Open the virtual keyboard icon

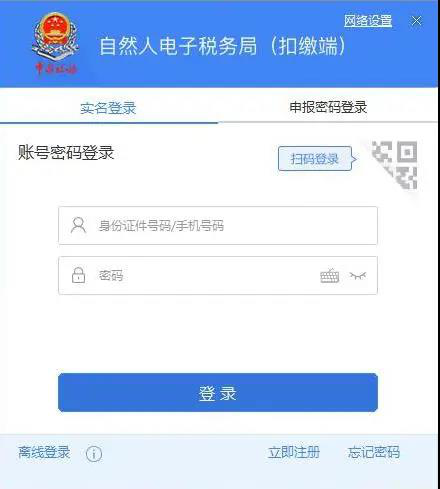[x=329, y=275]
